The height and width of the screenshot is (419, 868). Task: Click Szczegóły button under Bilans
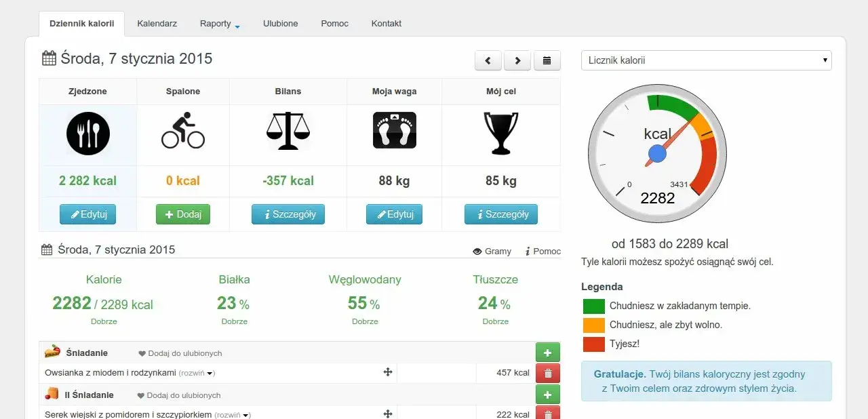(288, 214)
